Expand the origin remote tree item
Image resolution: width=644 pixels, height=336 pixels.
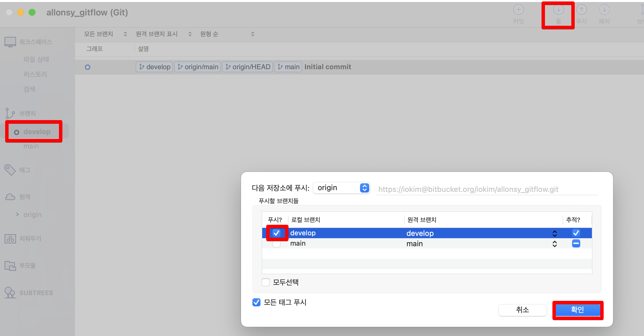pyautogui.click(x=17, y=214)
